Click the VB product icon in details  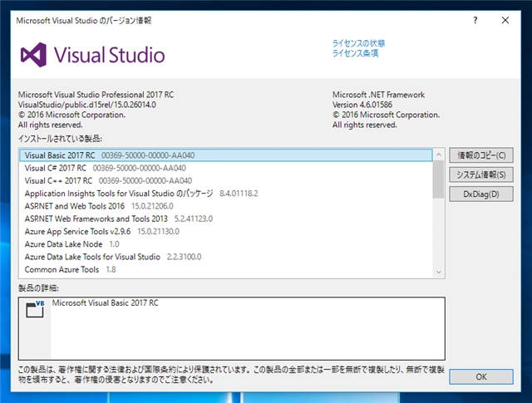(35, 309)
